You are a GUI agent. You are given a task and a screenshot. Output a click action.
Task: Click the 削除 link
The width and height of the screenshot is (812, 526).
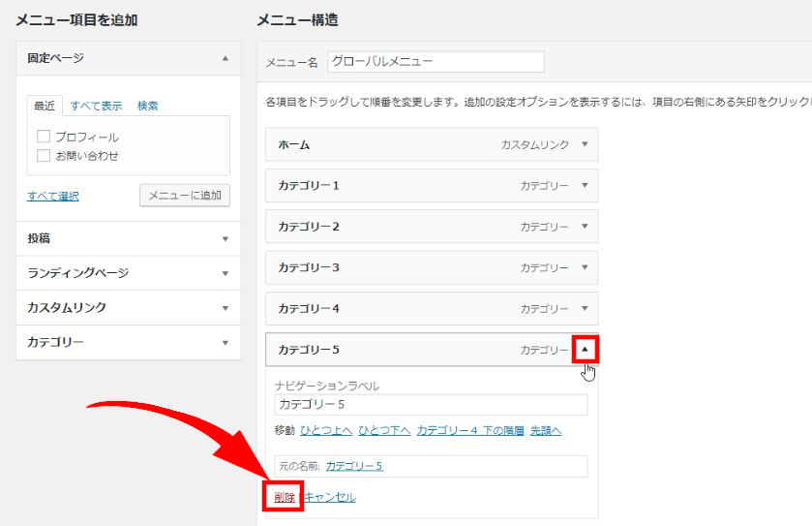coord(284,497)
